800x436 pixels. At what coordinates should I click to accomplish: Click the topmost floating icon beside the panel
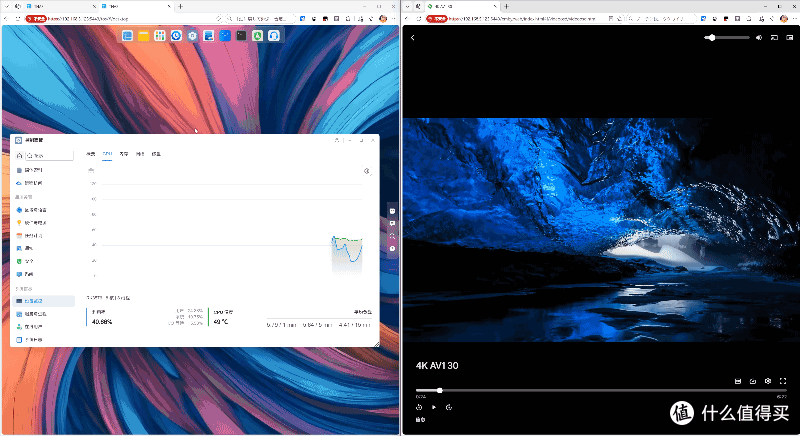click(x=392, y=211)
